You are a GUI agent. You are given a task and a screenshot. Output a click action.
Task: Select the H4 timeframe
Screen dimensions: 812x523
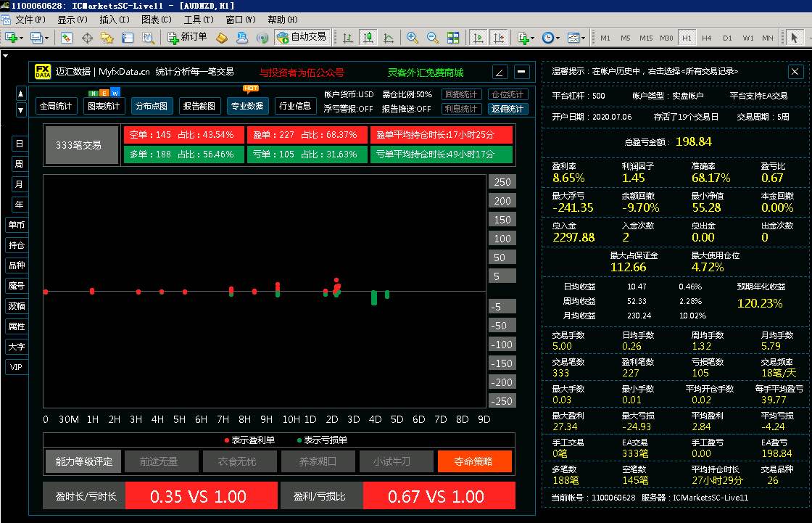click(x=706, y=38)
